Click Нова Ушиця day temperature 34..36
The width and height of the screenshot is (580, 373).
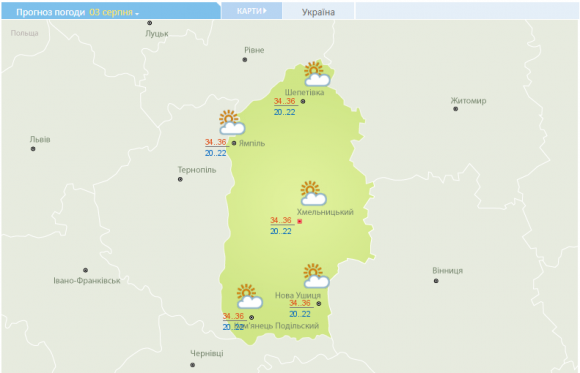click(300, 303)
